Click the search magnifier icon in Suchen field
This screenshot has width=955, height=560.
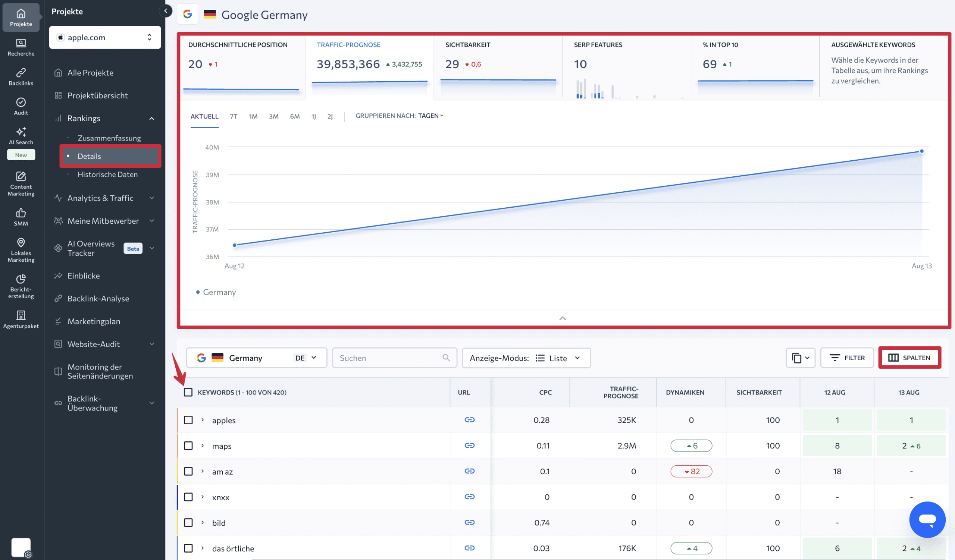click(446, 358)
